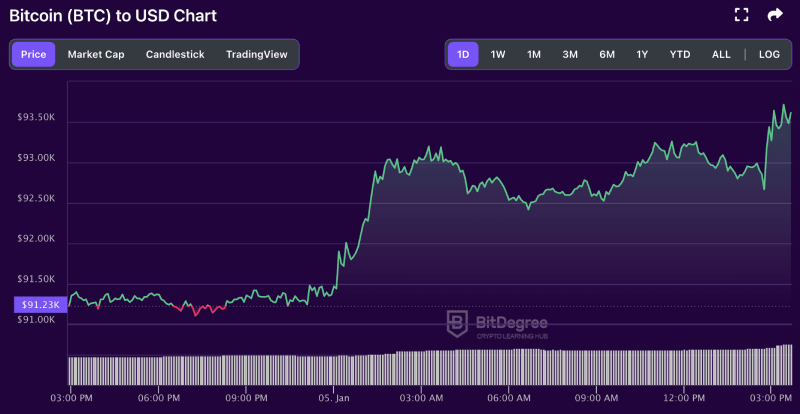Click the $91.23K price marker label

point(40,305)
